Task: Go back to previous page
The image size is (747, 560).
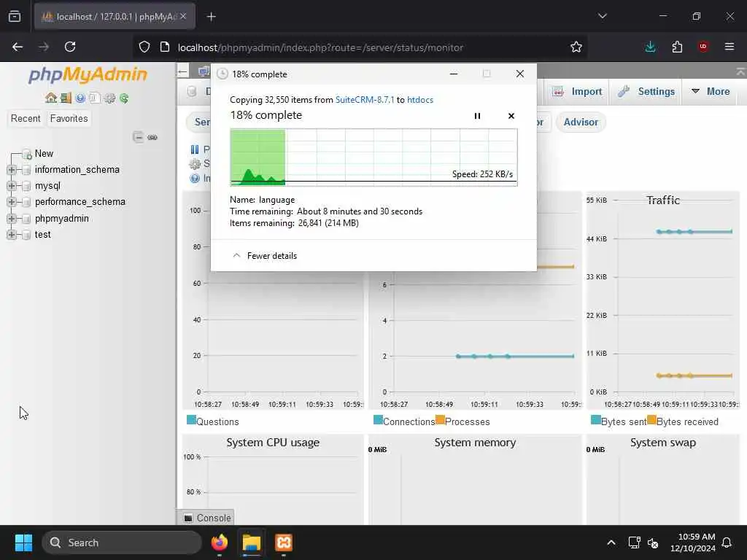Action: [18, 47]
